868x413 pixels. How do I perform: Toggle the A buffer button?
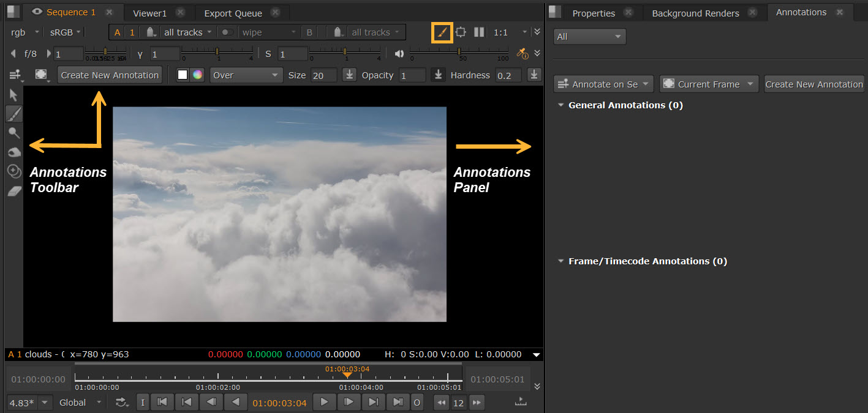tap(117, 32)
